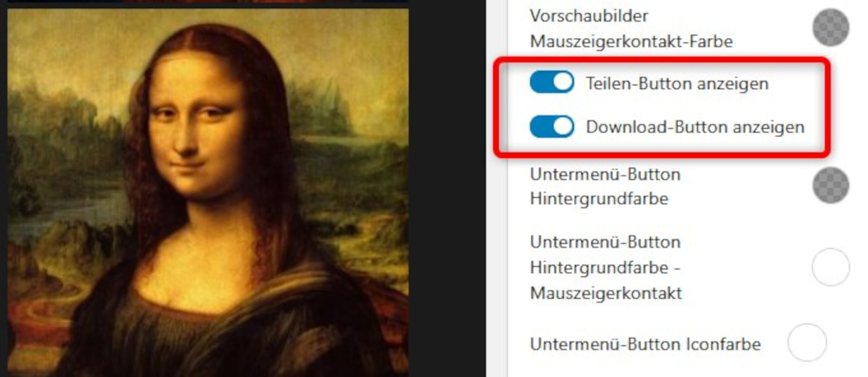Open Vorschaubilder Mauszeigerkontakt-Farbe color picker circle

click(x=830, y=28)
